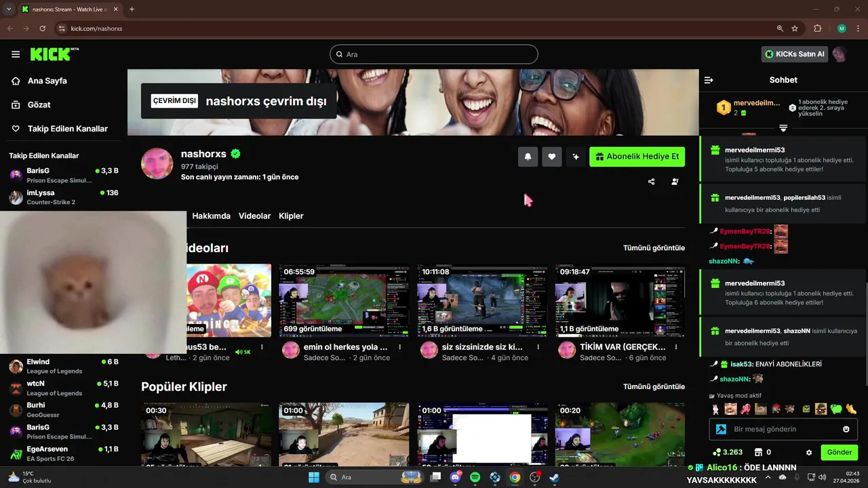The height and width of the screenshot is (488, 868).
Task: Click isak53 username in chat
Action: coord(741,364)
